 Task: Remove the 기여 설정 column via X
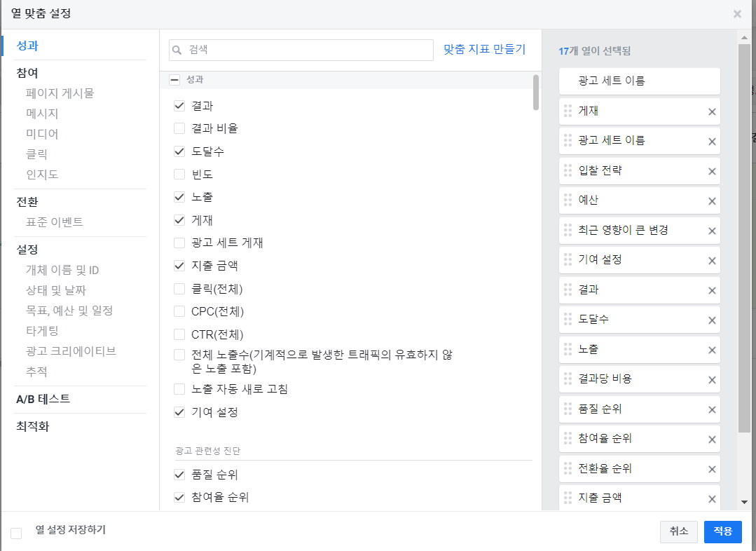(712, 261)
